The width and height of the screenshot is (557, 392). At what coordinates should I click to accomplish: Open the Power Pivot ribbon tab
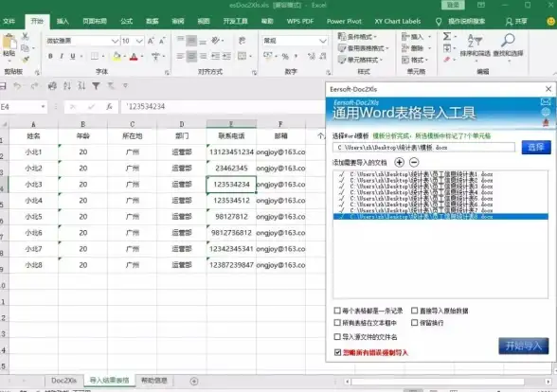point(344,21)
